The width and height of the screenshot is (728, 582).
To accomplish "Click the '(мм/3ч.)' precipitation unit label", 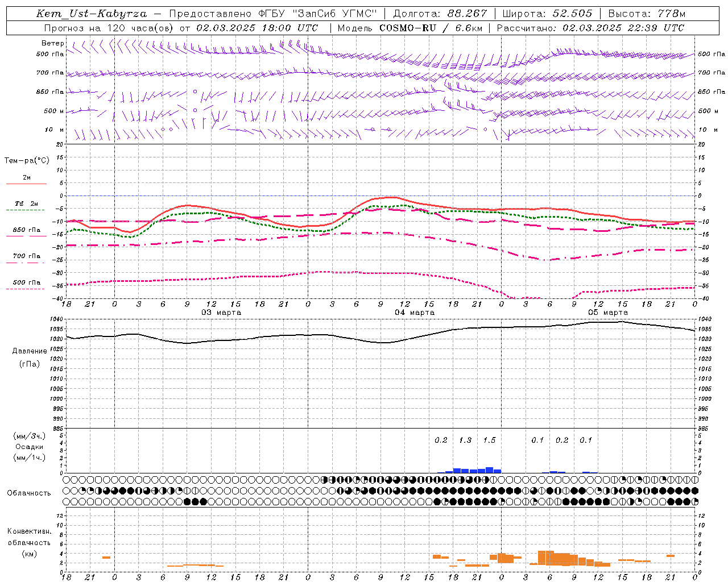I will pos(30,436).
